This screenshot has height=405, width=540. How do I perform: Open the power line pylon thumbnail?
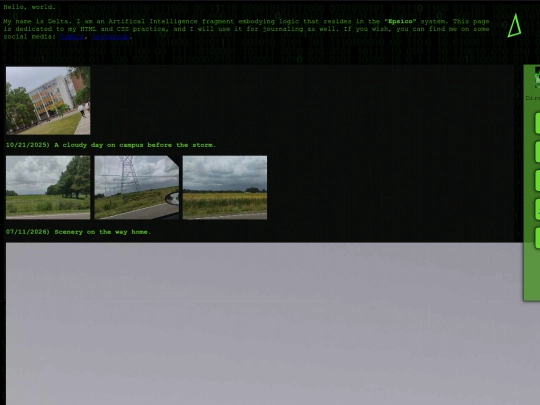coord(137,187)
